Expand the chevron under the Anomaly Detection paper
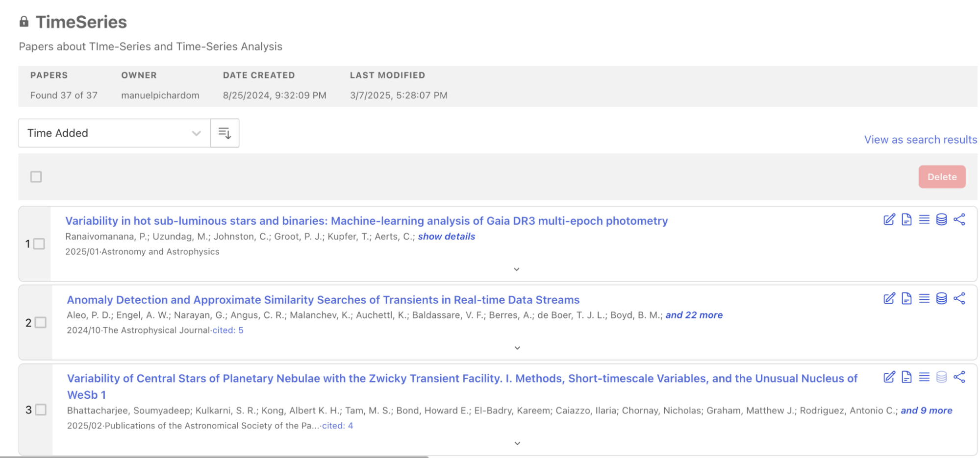Screen dimensions: 980x458 (517, 348)
